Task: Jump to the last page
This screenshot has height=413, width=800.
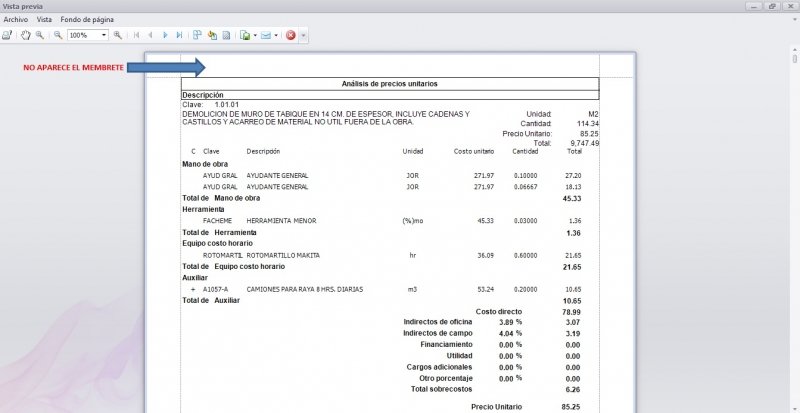Action: coord(179,35)
